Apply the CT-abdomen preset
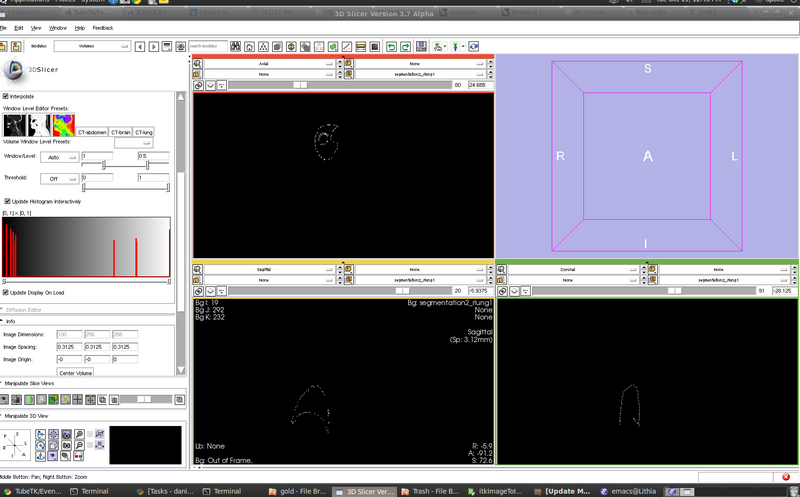Viewport: 800px width, 497px height. click(92, 132)
